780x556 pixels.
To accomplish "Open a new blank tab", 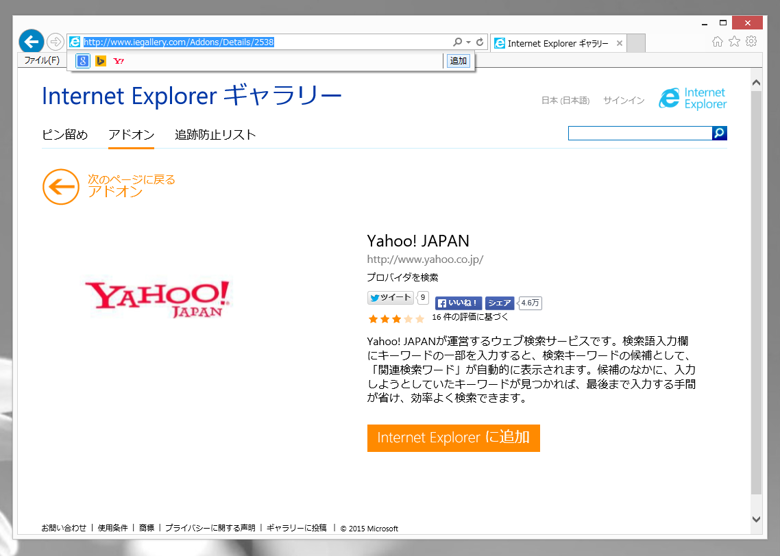I will click(x=636, y=43).
